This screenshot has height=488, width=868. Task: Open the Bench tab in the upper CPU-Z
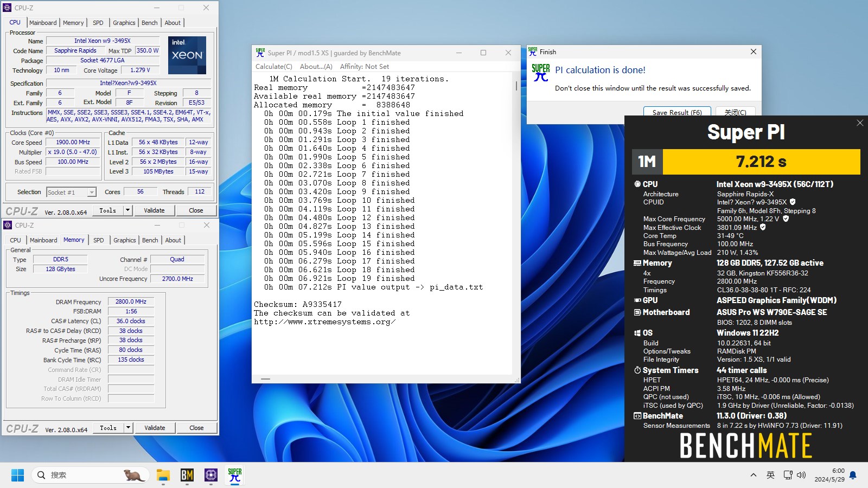pyautogui.click(x=150, y=23)
